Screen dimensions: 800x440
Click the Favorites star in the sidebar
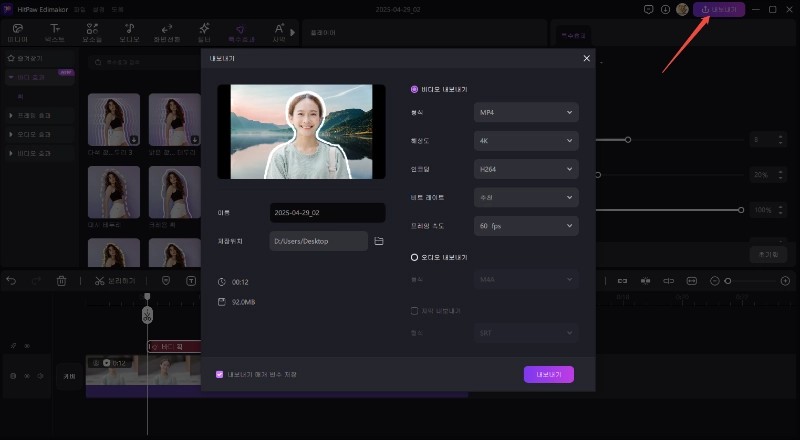click(11, 59)
